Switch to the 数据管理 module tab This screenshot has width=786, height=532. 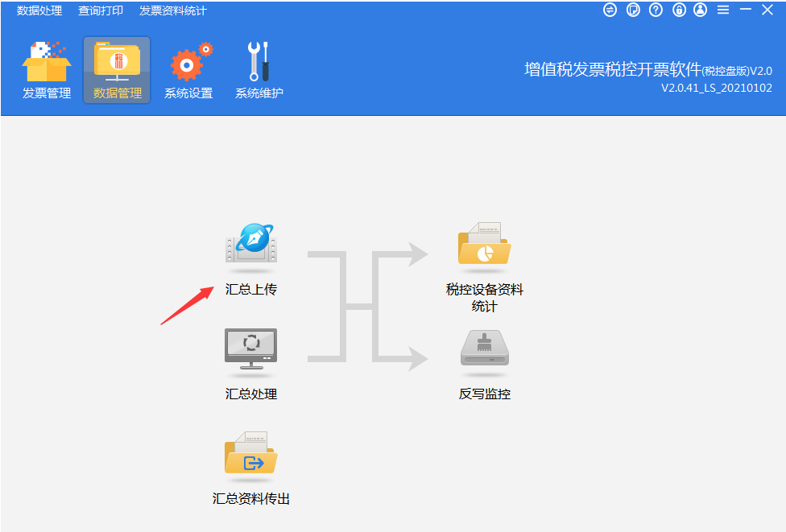pyautogui.click(x=116, y=69)
